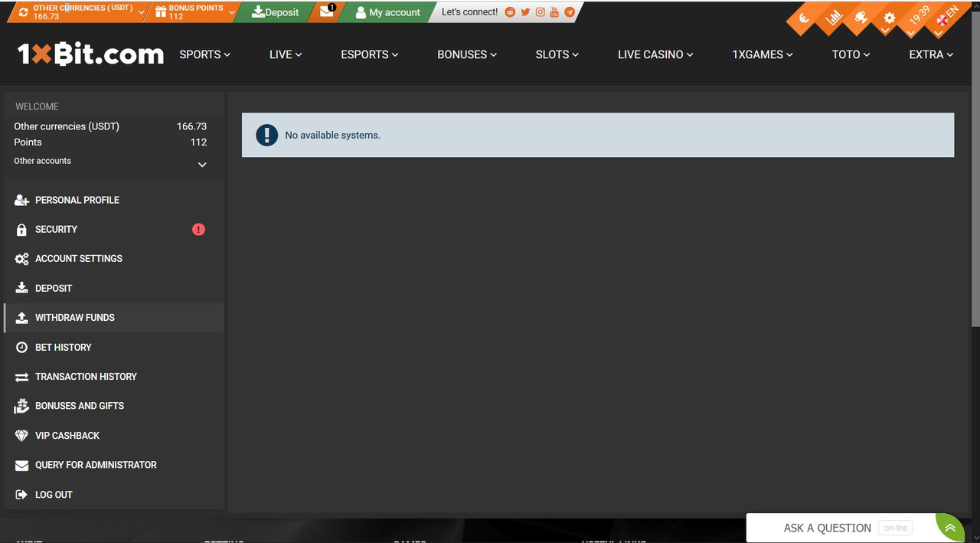Click the red Security warning badge
Screen dimensions: 980x543
(198, 229)
